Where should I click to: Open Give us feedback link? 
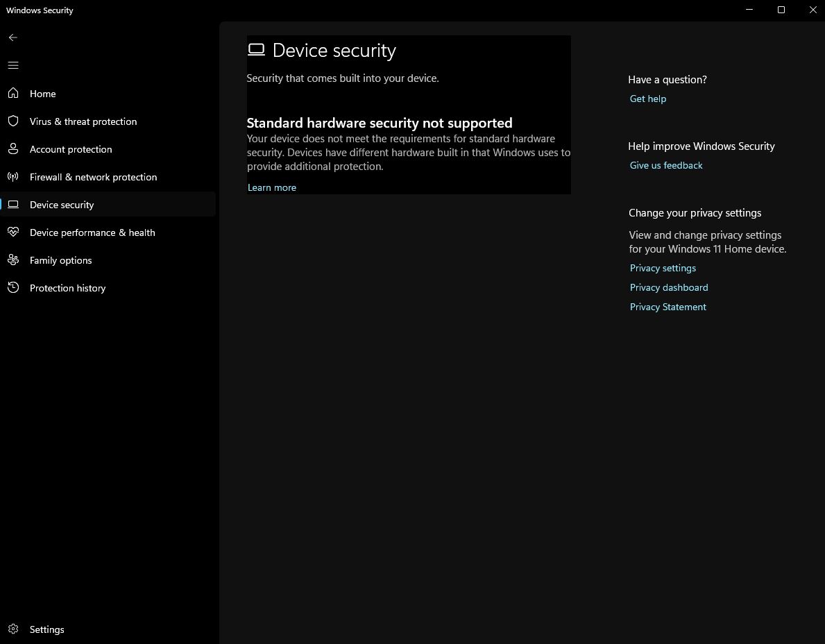[666, 165]
